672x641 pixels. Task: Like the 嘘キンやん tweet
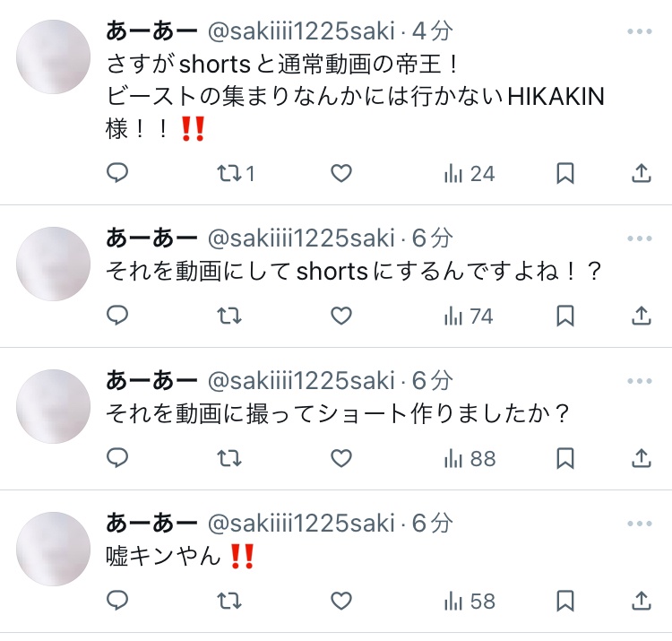pos(341,601)
